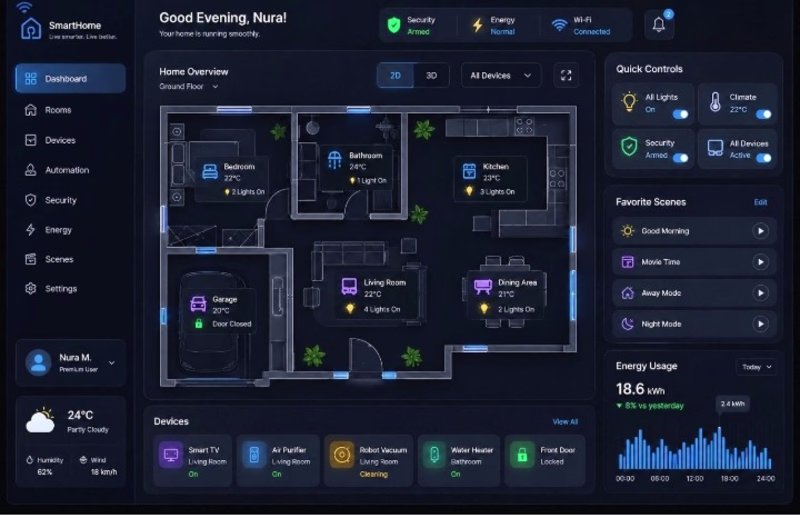Select the Kitchen icon on floor plan
800x518 pixels.
point(469,171)
